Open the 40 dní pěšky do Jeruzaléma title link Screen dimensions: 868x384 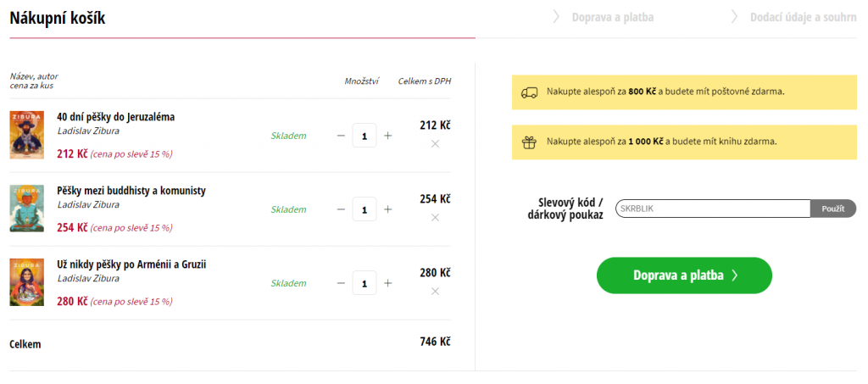click(x=115, y=117)
